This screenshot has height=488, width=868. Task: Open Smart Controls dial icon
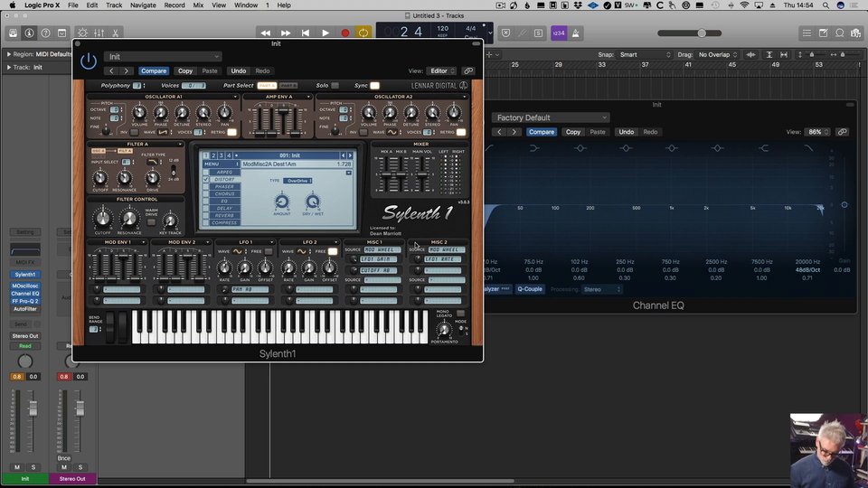click(x=82, y=33)
